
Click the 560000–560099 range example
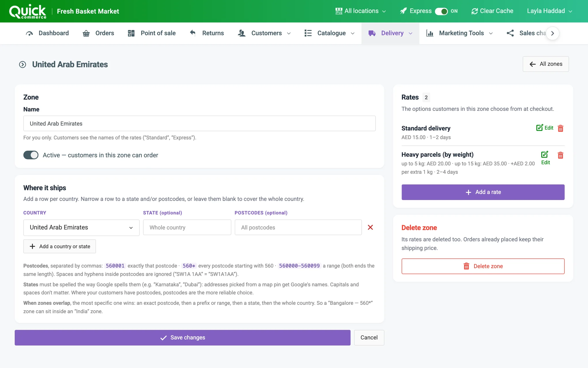click(299, 266)
